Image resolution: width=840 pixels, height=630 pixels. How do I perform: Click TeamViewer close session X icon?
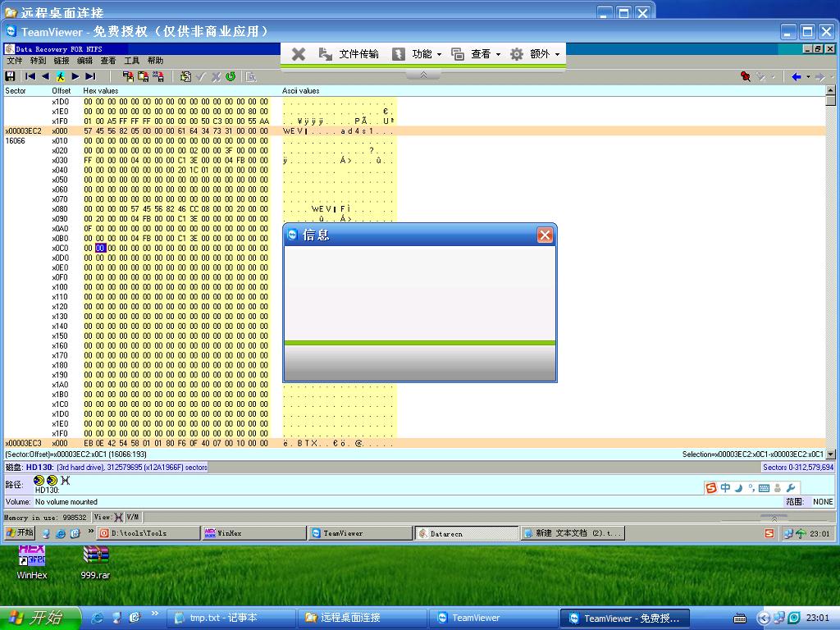pyautogui.click(x=299, y=54)
